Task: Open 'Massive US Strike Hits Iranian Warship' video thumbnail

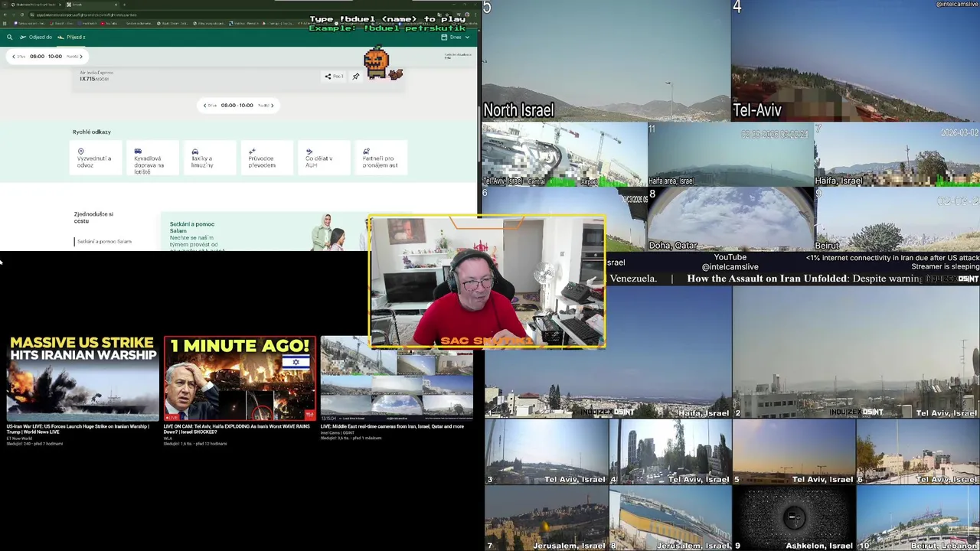Action: click(x=83, y=378)
